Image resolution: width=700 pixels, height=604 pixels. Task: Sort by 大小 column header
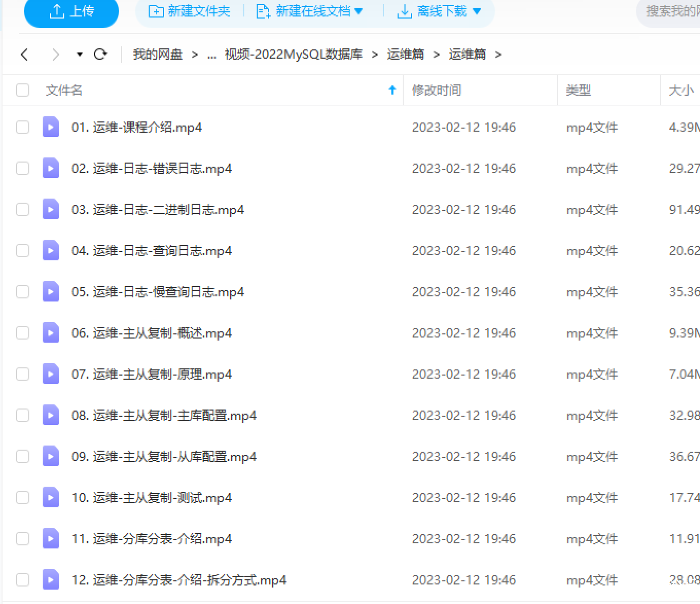coord(681,90)
